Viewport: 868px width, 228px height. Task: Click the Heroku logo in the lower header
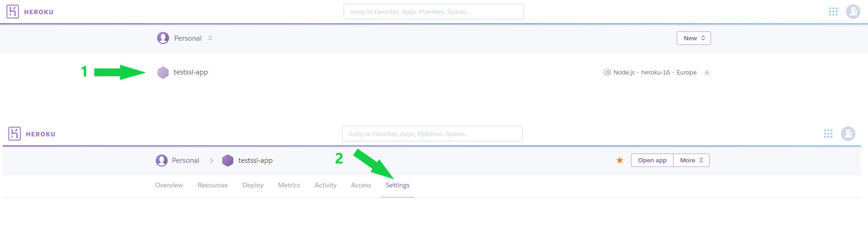coord(15,134)
